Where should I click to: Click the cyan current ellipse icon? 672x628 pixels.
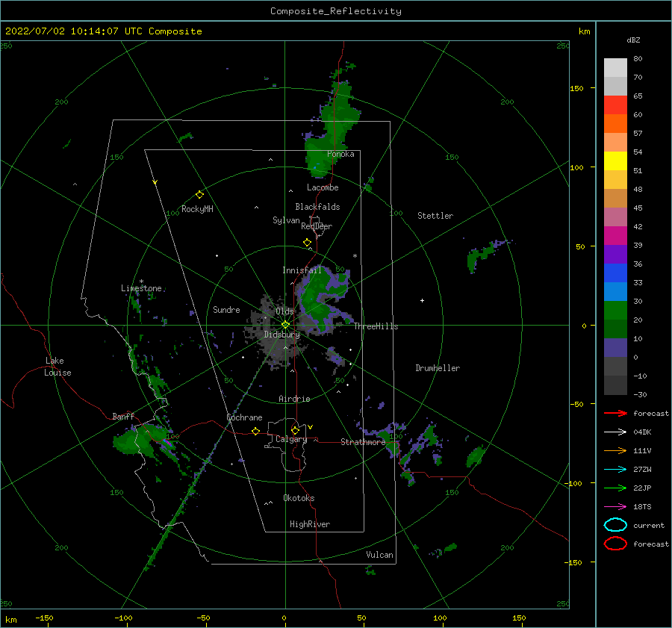615,525
